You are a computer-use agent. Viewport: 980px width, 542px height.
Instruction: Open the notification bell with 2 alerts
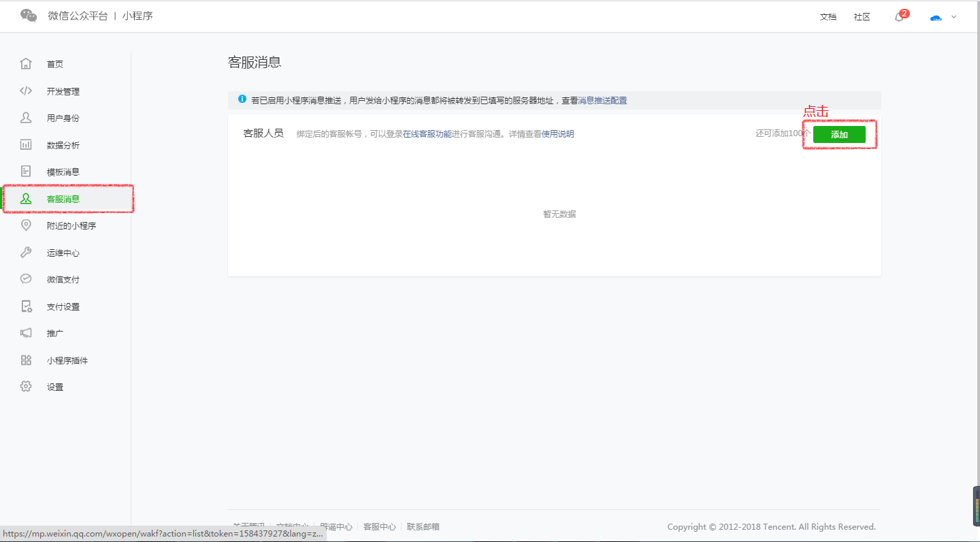[x=900, y=16]
